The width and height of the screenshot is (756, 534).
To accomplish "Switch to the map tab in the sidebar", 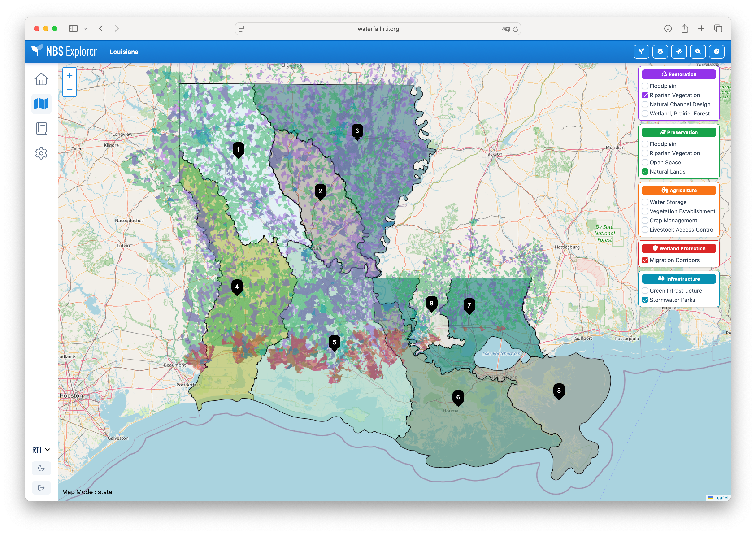I will click(41, 104).
